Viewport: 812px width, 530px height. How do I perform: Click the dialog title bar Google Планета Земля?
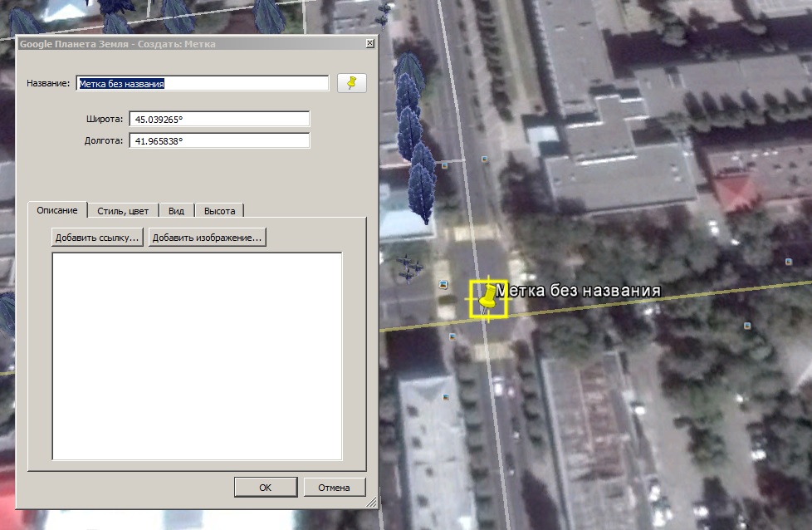(166, 44)
